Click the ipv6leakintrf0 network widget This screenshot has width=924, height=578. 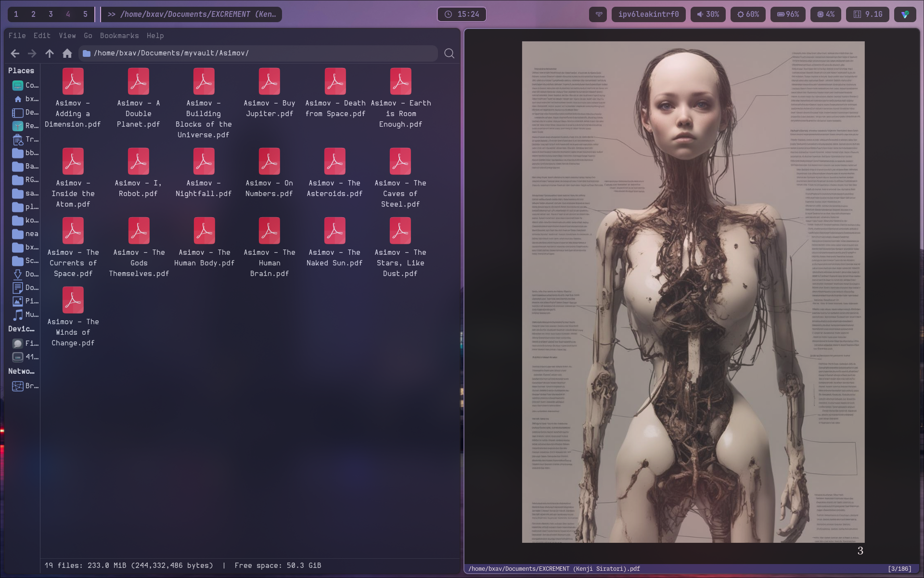point(648,14)
